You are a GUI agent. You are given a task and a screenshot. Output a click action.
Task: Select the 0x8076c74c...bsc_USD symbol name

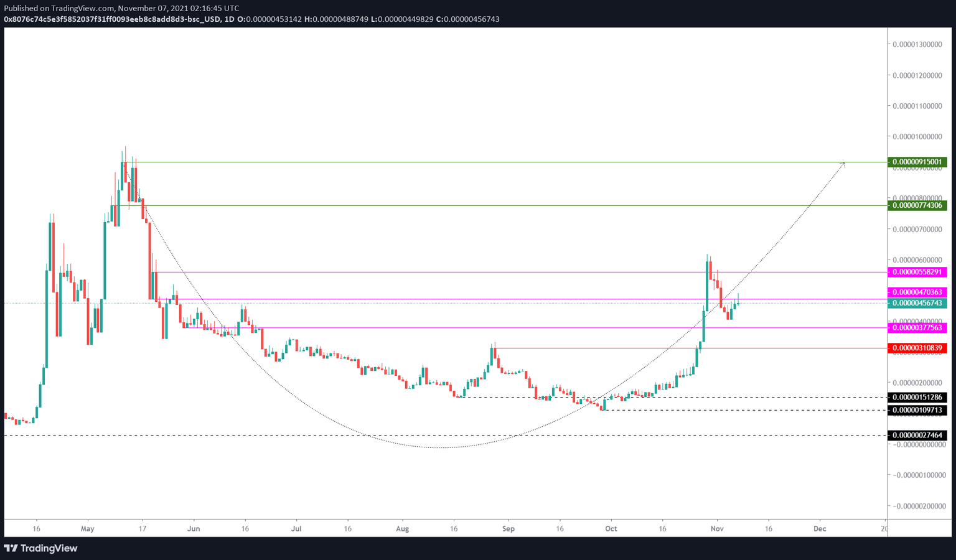click(112, 19)
